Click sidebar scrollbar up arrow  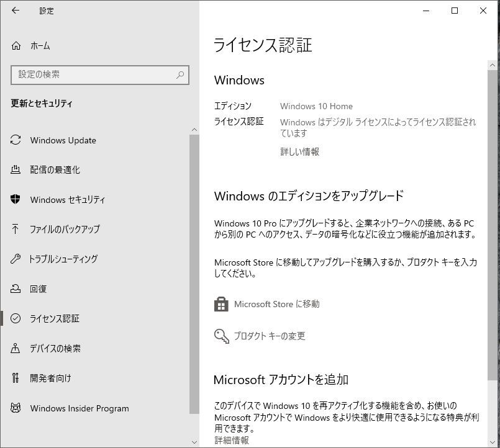(194, 130)
